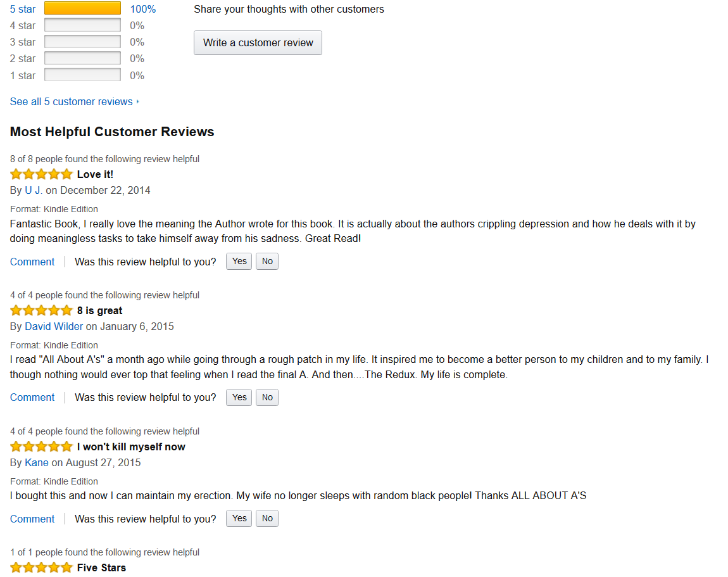
Task: Open the 5 star reviews link
Action: [23, 9]
